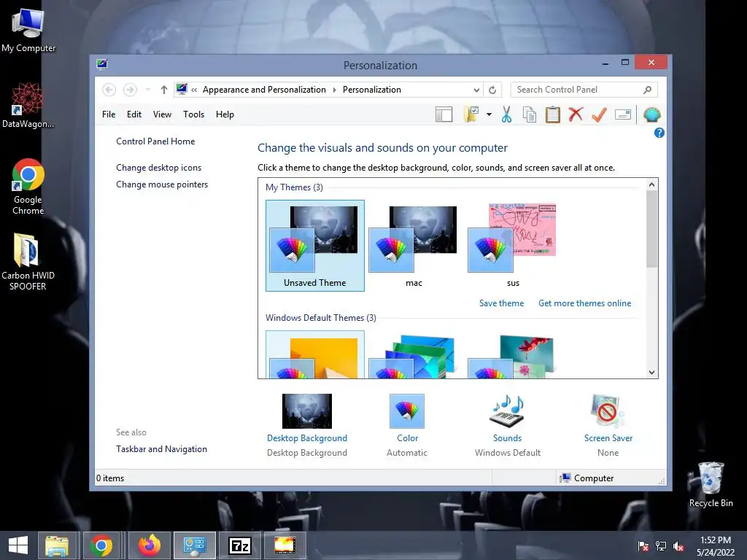The width and height of the screenshot is (747, 560).
Task: Open Carbon HWID SPOOFER folder
Action: click(28, 262)
